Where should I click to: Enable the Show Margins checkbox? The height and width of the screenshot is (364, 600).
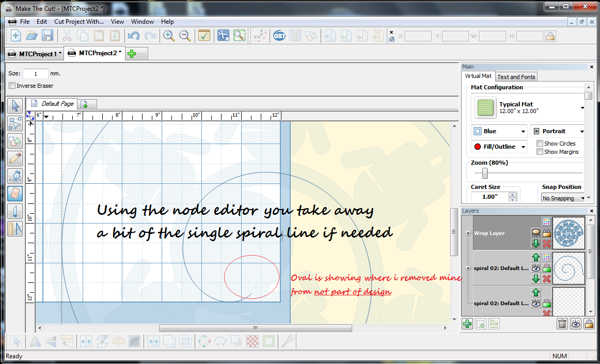coord(540,152)
